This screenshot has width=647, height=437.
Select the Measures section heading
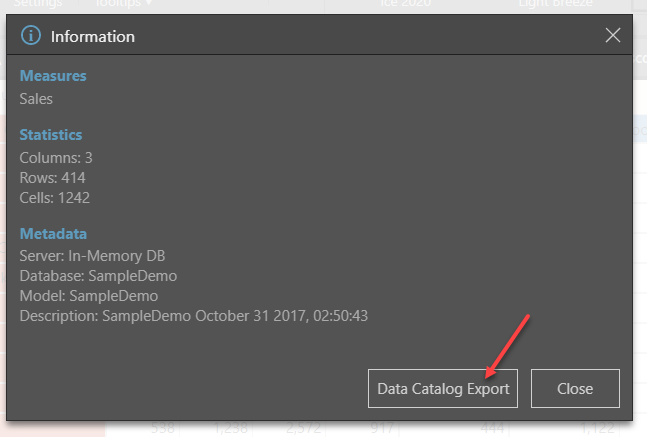pos(53,76)
